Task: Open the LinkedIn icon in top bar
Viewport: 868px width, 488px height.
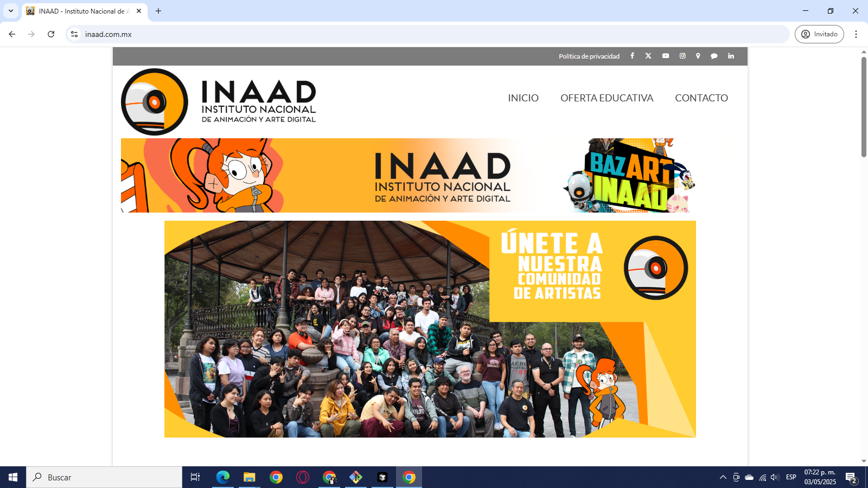Action: 731,56
